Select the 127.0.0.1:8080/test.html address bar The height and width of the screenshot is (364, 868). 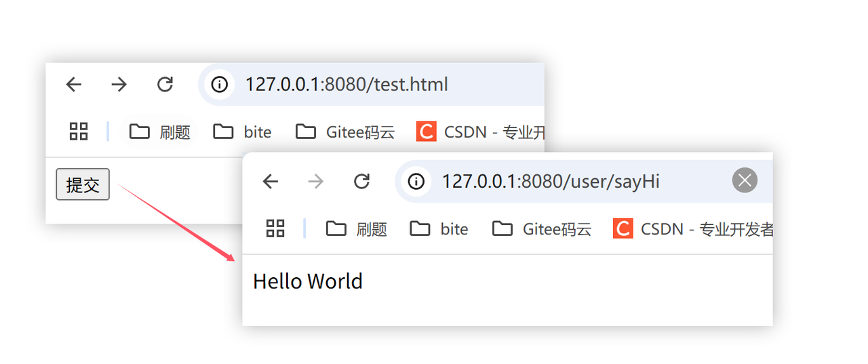pos(372,85)
